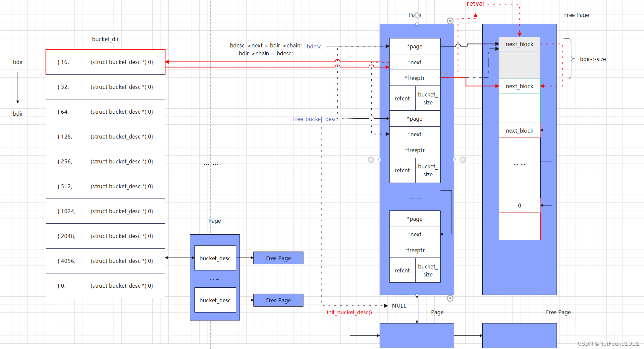Select the bucket_desc box linked to the 4096 row
644x349 pixels.
pos(215,258)
